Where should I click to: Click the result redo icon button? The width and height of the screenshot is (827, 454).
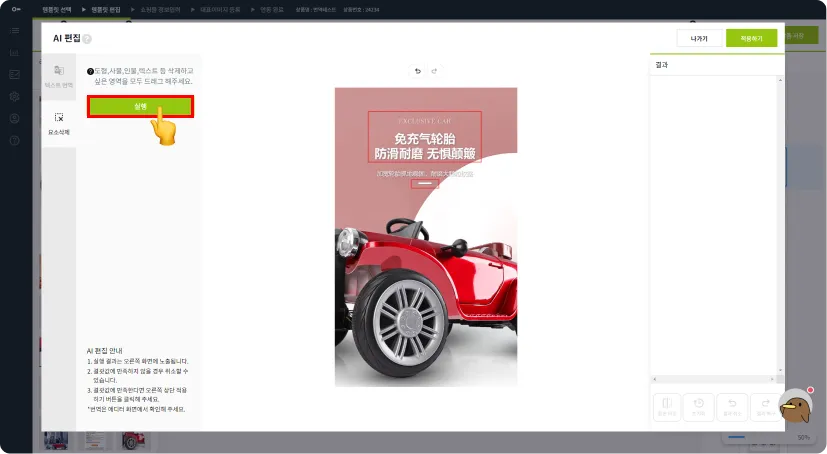pyautogui.click(x=765, y=407)
